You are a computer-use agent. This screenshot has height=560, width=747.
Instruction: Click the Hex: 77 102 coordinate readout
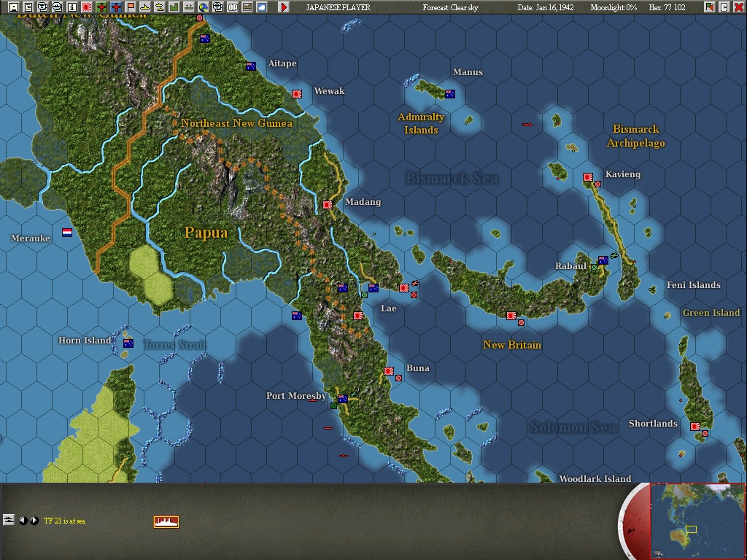tap(667, 7)
